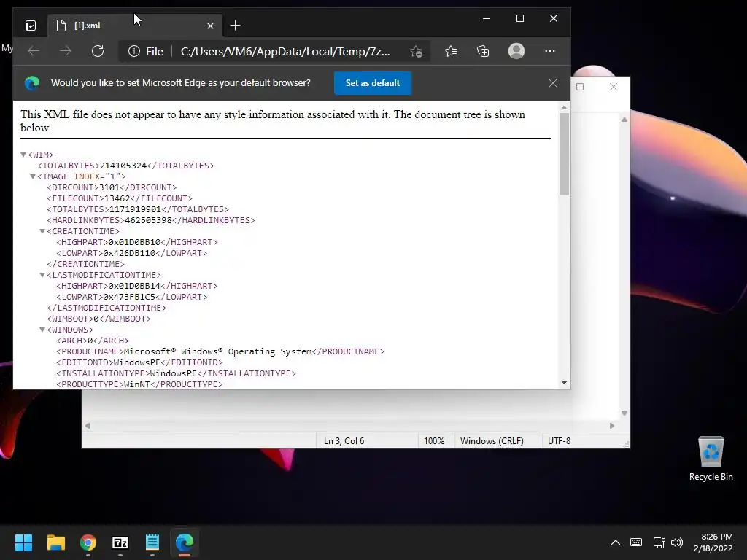Open Edge Settings and more menu
Viewport: 747px width, 560px height.
[x=550, y=51]
